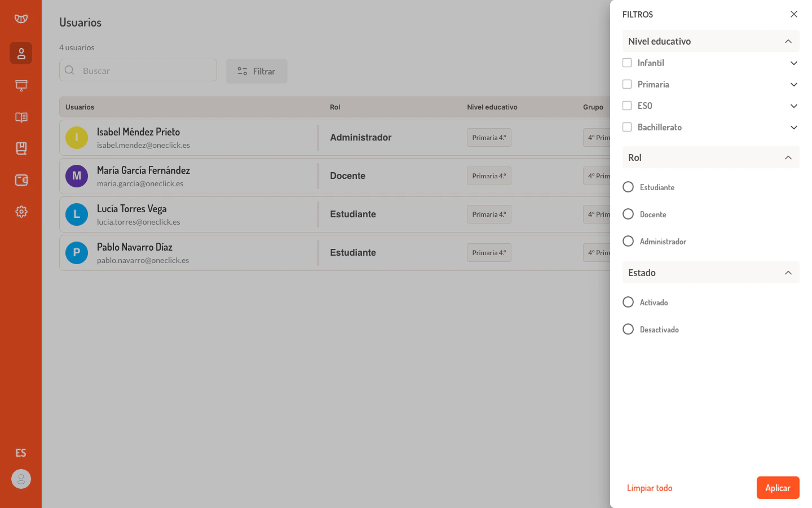Screen dimensions: 812x508
Task: Open María García Fernández's name
Action: 143,170
